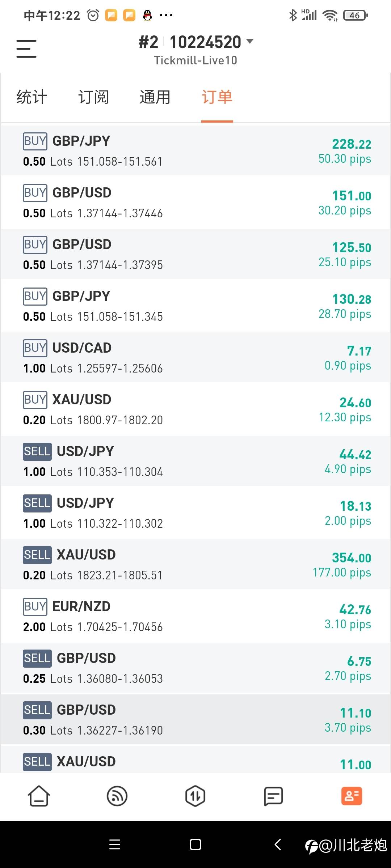The image size is (391, 868).
Task: Open the hamburger side menu
Action: tap(26, 48)
